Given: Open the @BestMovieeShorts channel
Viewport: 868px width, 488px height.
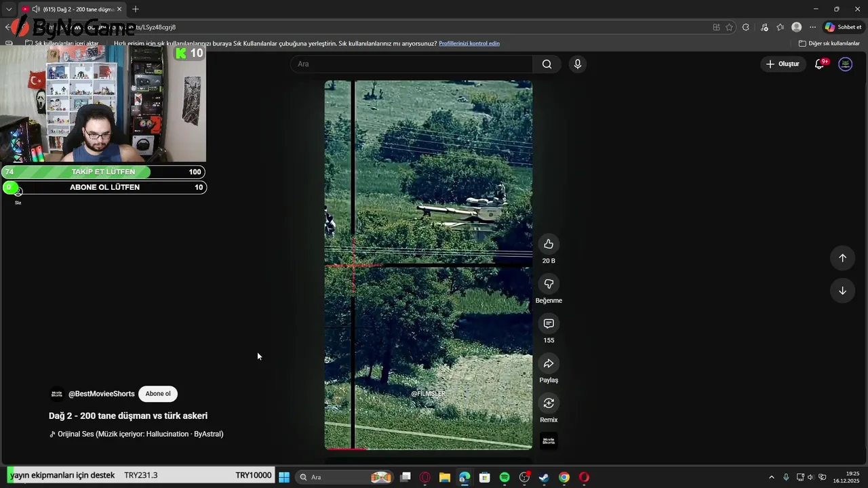Looking at the screenshot, I should point(102,394).
